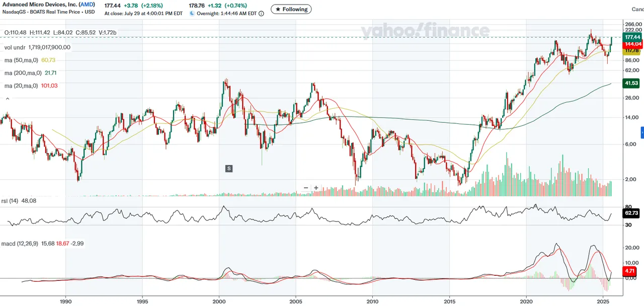Open the AMD ticker symbol link
Image resolution: width=644 pixels, height=308 pixels.
pos(87,5)
